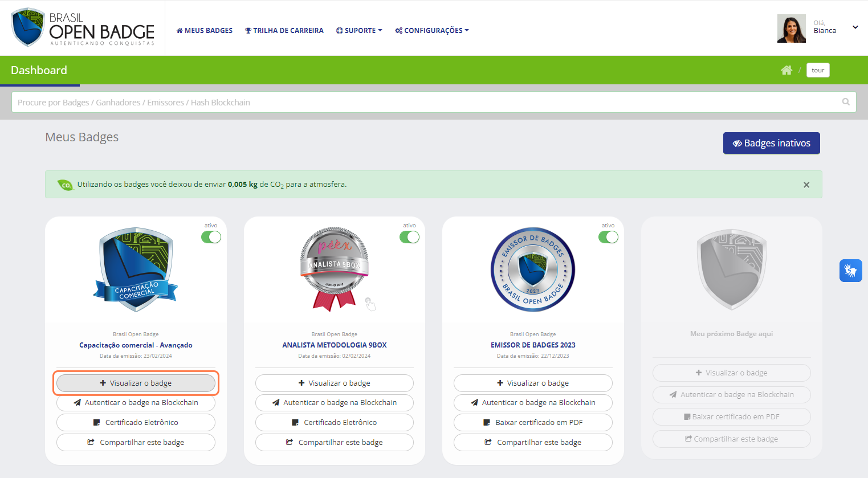This screenshot has height=478, width=868.
Task: Click disabled Autenticar o badge in placeholder card
Action: tap(732, 394)
